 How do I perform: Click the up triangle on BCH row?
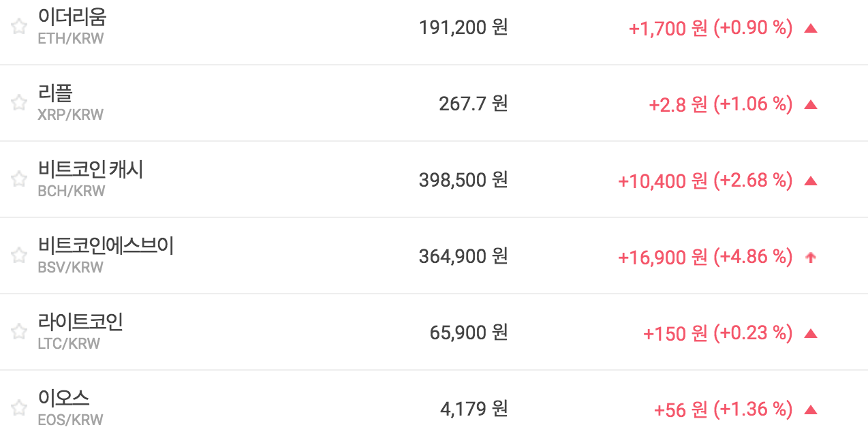[x=810, y=181]
